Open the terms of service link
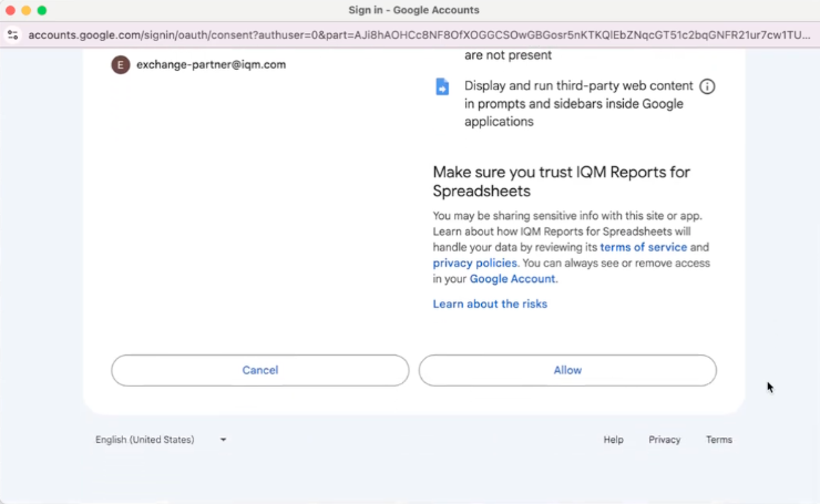The height and width of the screenshot is (504, 820). pyautogui.click(x=643, y=247)
